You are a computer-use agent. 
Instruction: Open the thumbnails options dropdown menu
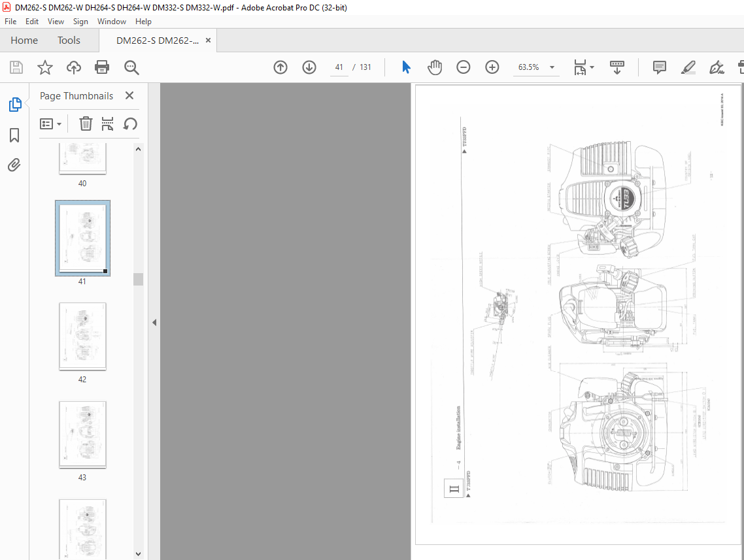(51, 124)
